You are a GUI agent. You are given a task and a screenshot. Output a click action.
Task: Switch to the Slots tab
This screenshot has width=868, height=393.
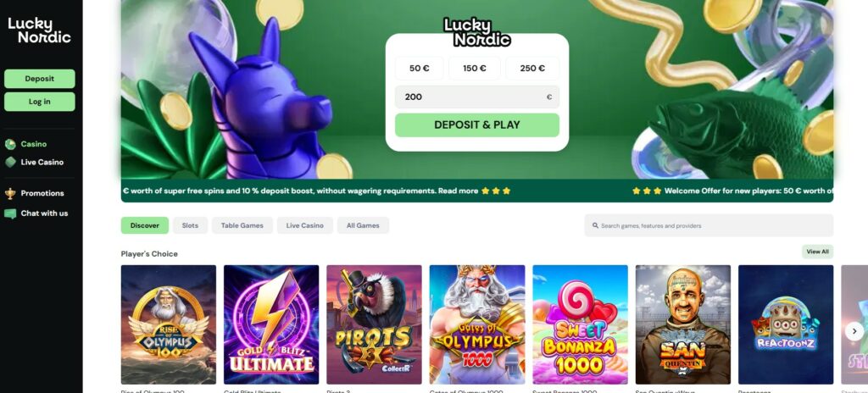190,225
